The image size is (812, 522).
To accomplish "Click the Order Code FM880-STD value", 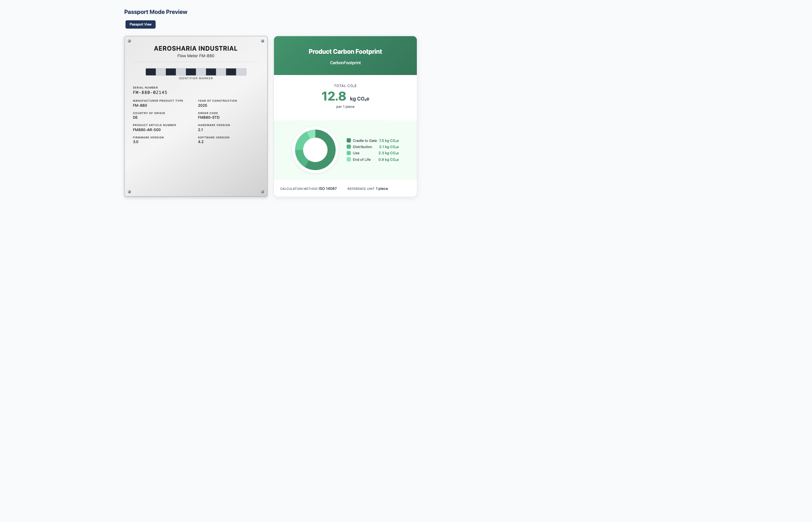I will 208,117.
